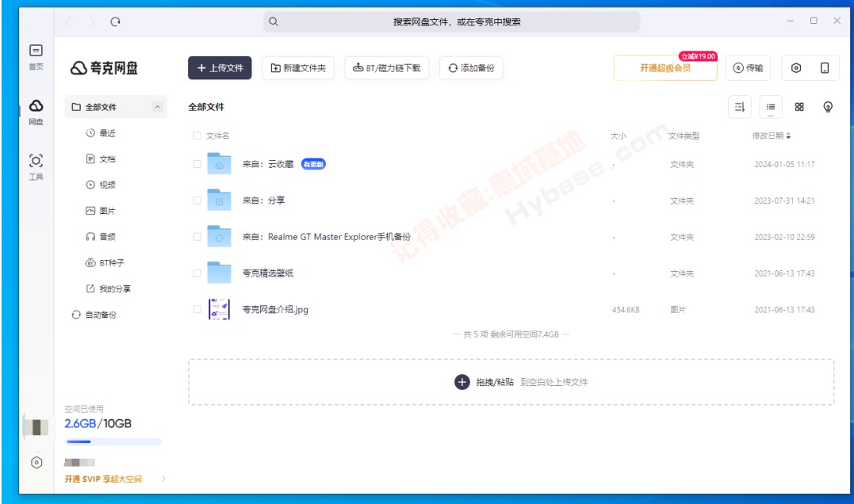Click the search magnifier icon
Viewport: 854px width, 504px height.
[x=274, y=21]
